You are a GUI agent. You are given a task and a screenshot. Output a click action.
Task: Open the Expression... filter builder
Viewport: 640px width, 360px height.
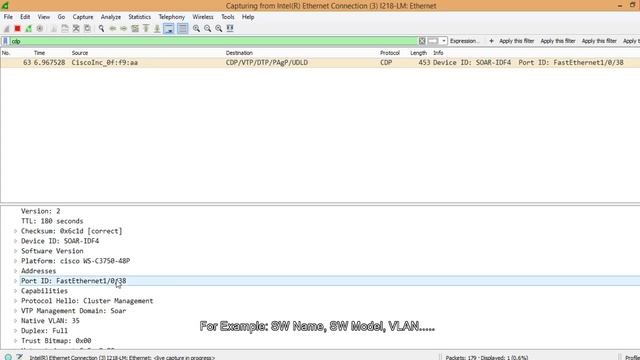pos(465,41)
